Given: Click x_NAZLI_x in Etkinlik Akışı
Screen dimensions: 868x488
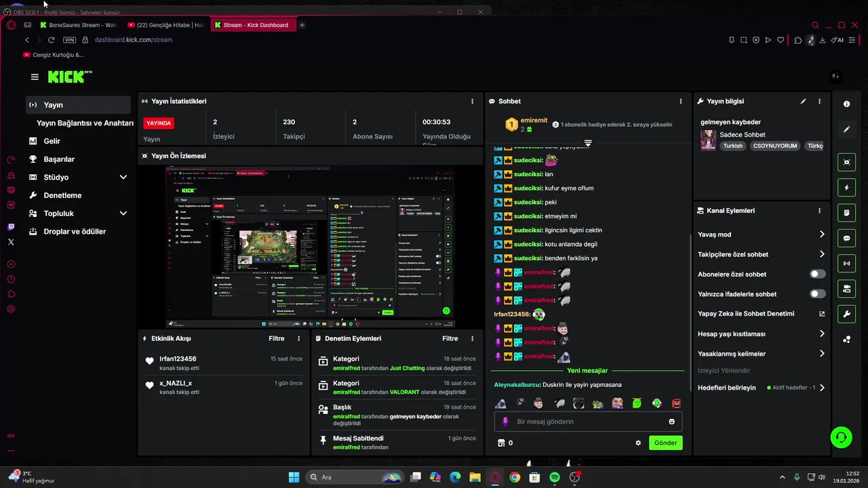Looking at the screenshot, I should (x=176, y=384).
